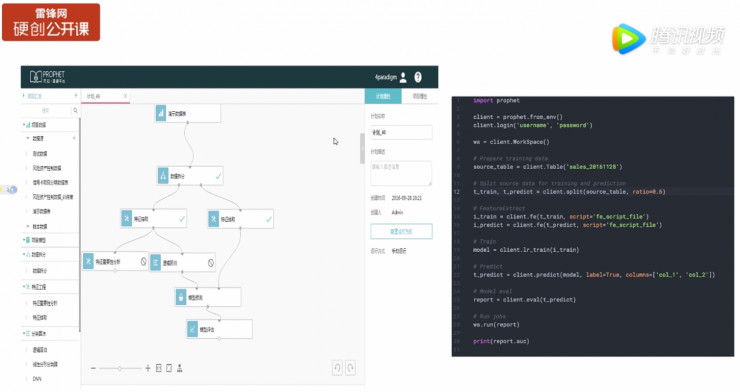The width and height of the screenshot is (740, 392).
Task: Collapse the 数据拆分 tree section
Action: point(24,254)
